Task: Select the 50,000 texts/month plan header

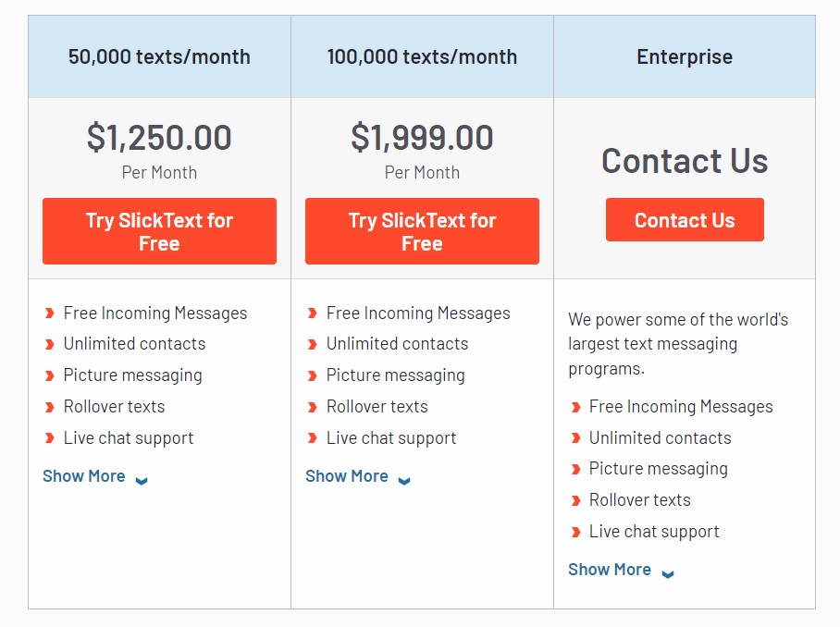Action: tap(159, 56)
